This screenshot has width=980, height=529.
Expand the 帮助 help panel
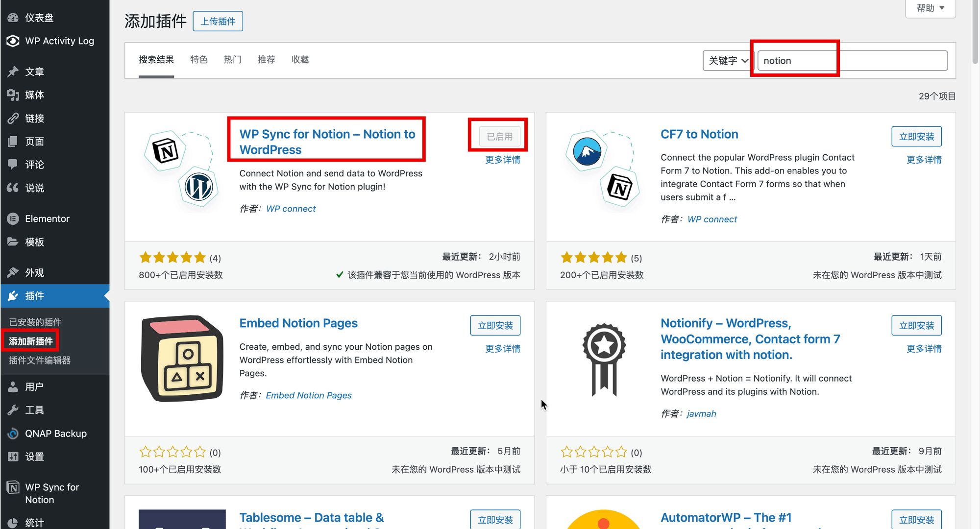[930, 8]
